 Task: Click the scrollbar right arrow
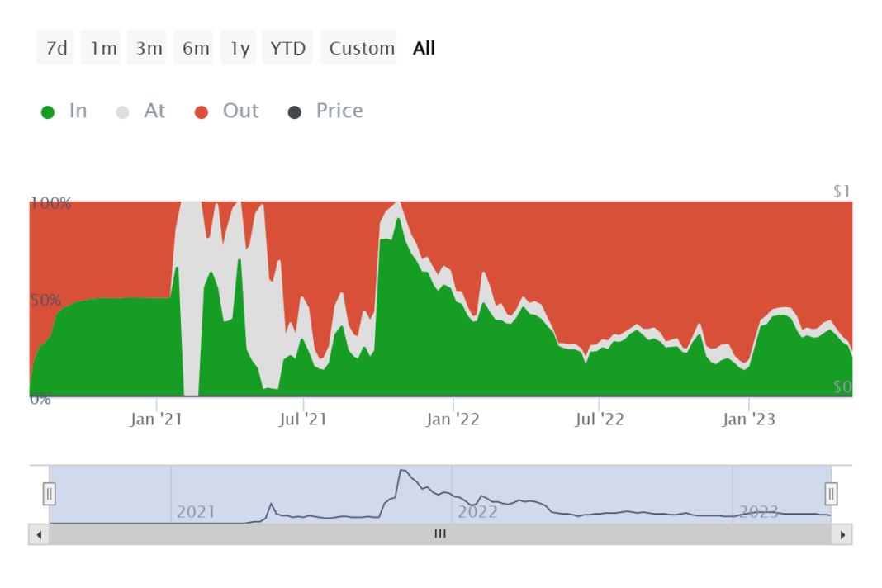pyautogui.click(x=842, y=534)
